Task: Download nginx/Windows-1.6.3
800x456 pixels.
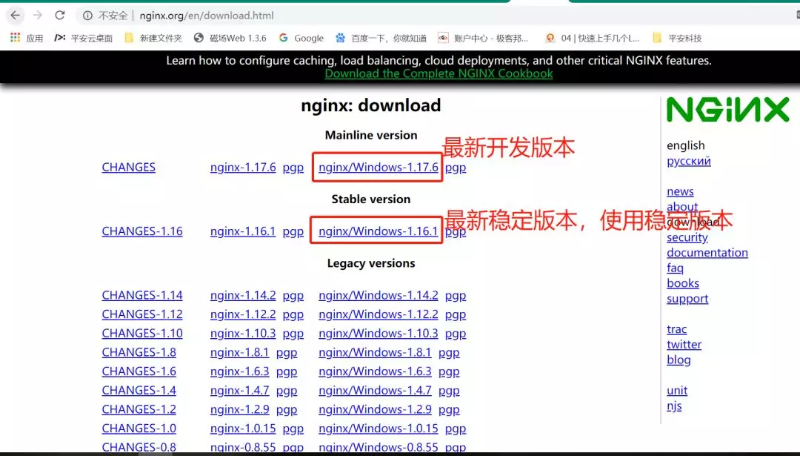Action: click(375, 371)
